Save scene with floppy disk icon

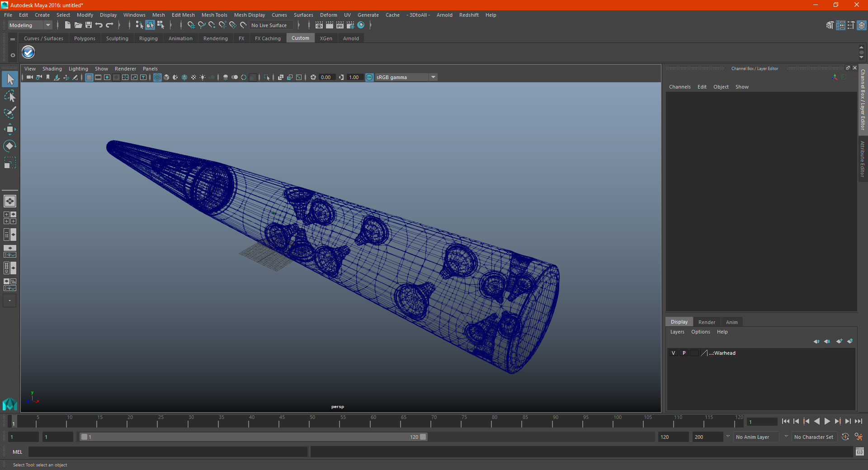[x=89, y=25]
